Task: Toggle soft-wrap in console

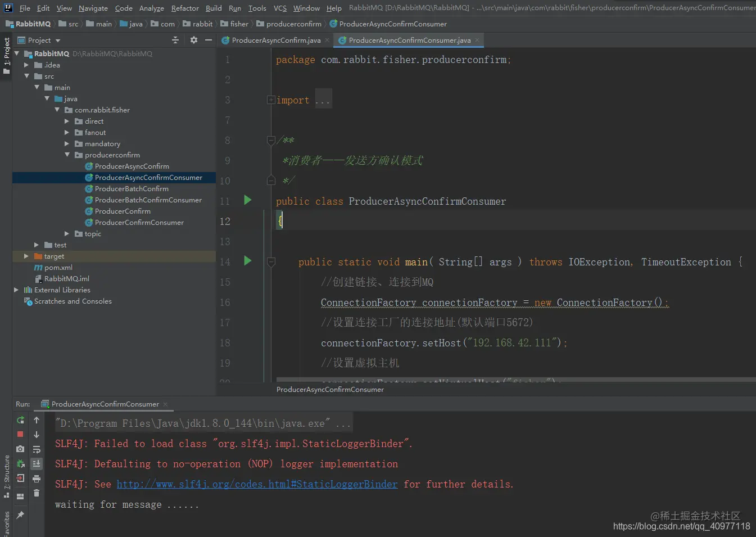Action: point(37,449)
